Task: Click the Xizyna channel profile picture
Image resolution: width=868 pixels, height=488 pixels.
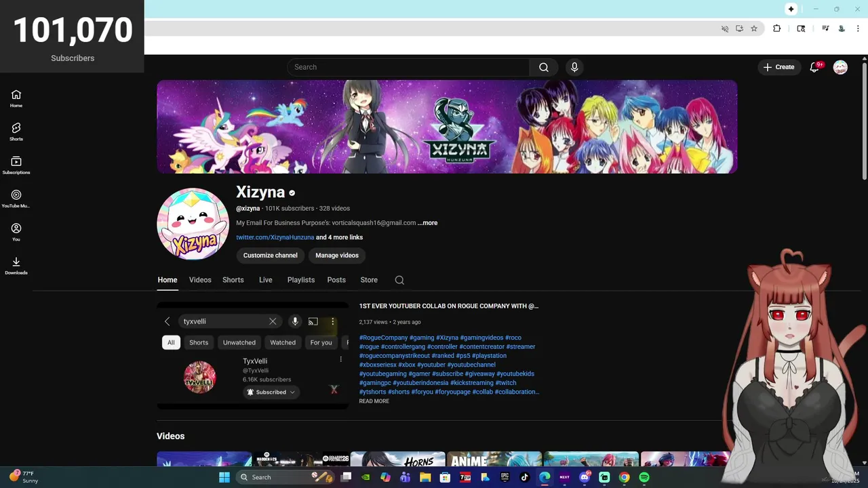Action: tap(193, 224)
